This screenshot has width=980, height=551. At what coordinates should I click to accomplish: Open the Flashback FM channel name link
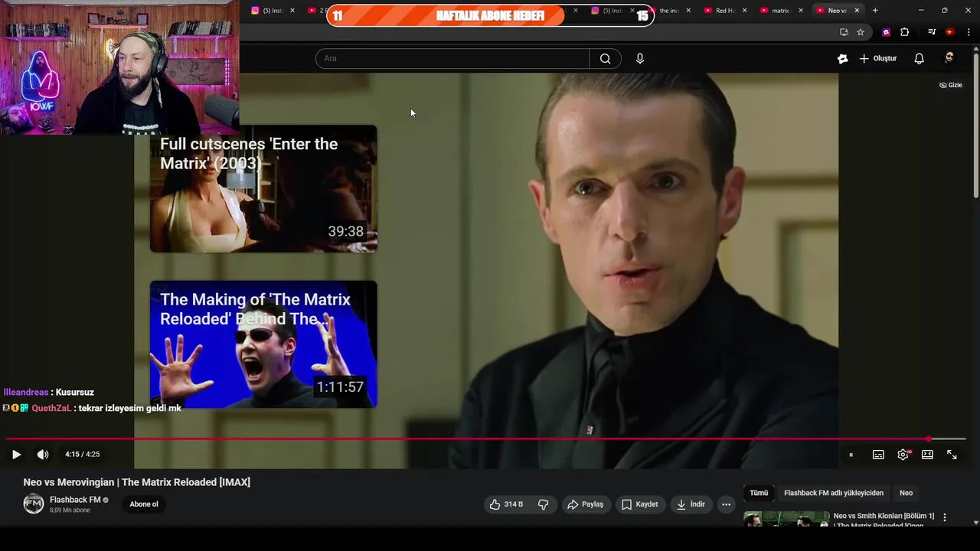(75, 500)
